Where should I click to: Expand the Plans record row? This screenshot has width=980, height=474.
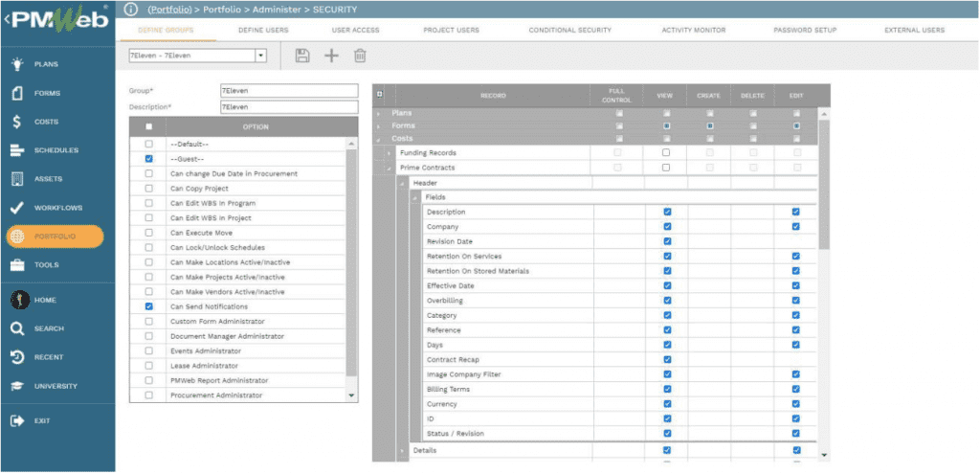pyautogui.click(x=378, y=113)
